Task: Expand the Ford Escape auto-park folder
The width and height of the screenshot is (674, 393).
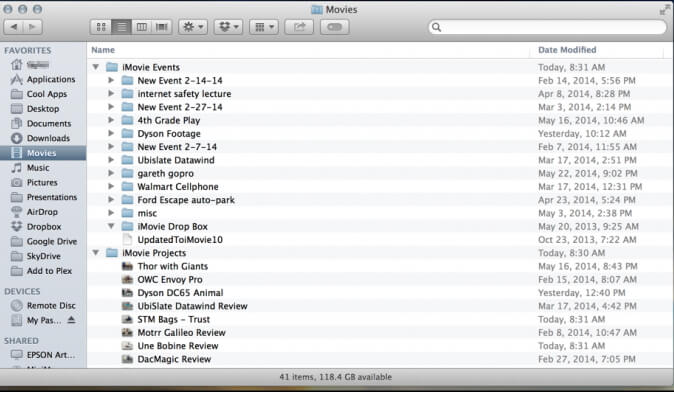Action: pyautogui.click(x=111, y=200)
